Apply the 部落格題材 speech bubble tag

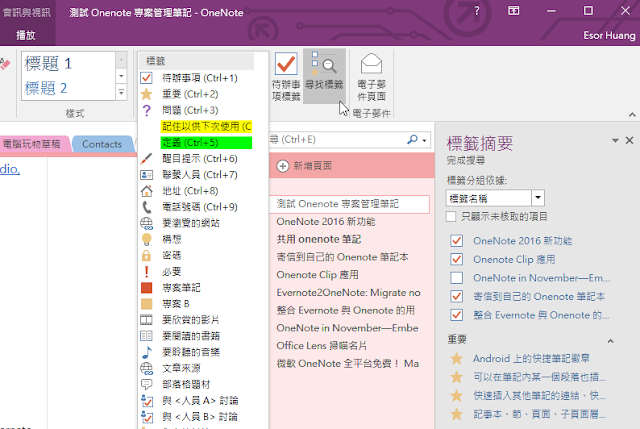coord(146,385)
